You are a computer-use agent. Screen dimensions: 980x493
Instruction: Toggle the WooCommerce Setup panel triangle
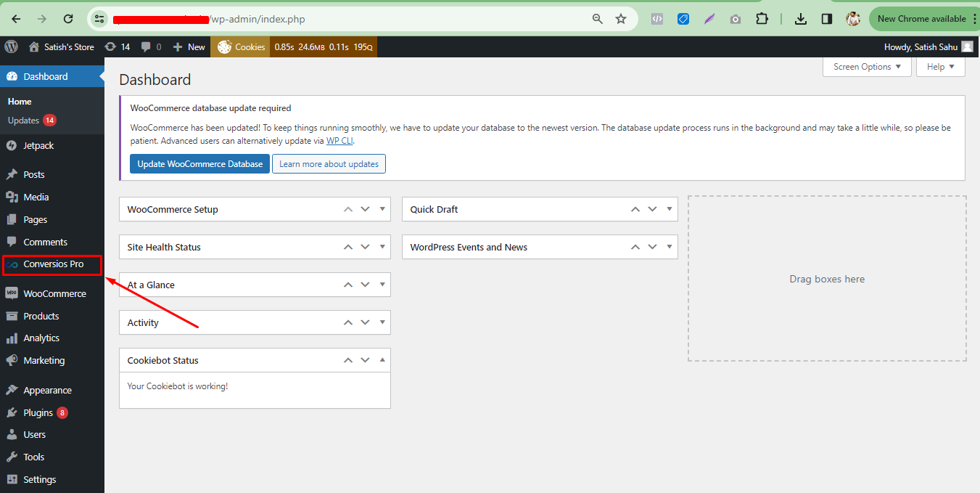pyautogui.click(x=382, y=209)
